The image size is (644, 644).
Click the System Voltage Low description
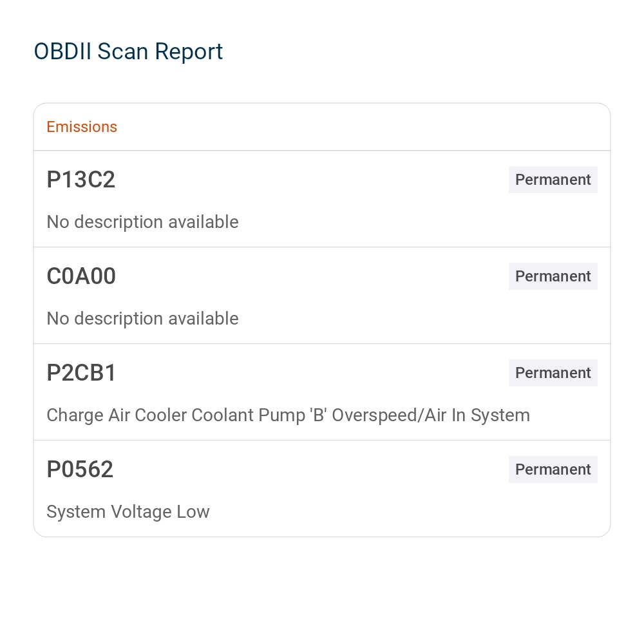(x=128, y=512)
